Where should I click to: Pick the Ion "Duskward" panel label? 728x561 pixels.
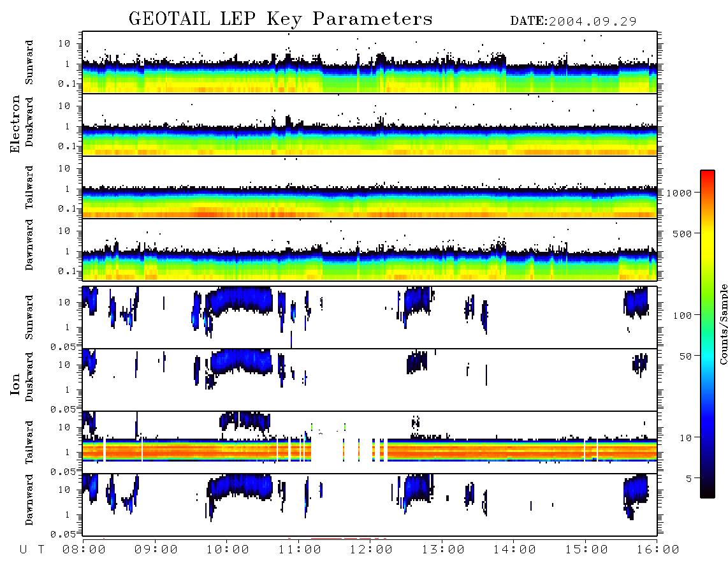[29, 377]
